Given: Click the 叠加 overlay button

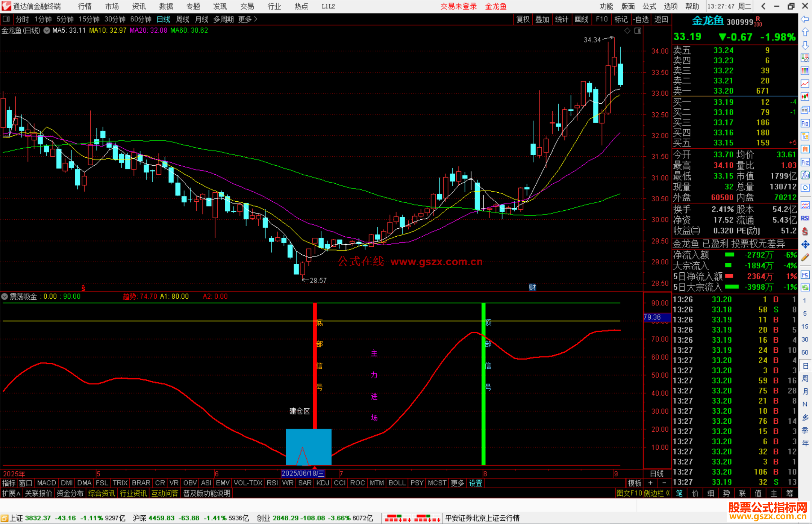Looking at the screenshot, I should tap(542, 19).
